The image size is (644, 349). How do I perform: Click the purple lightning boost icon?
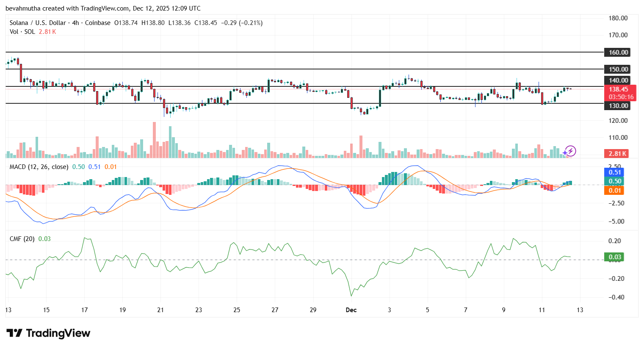point(571,151)
